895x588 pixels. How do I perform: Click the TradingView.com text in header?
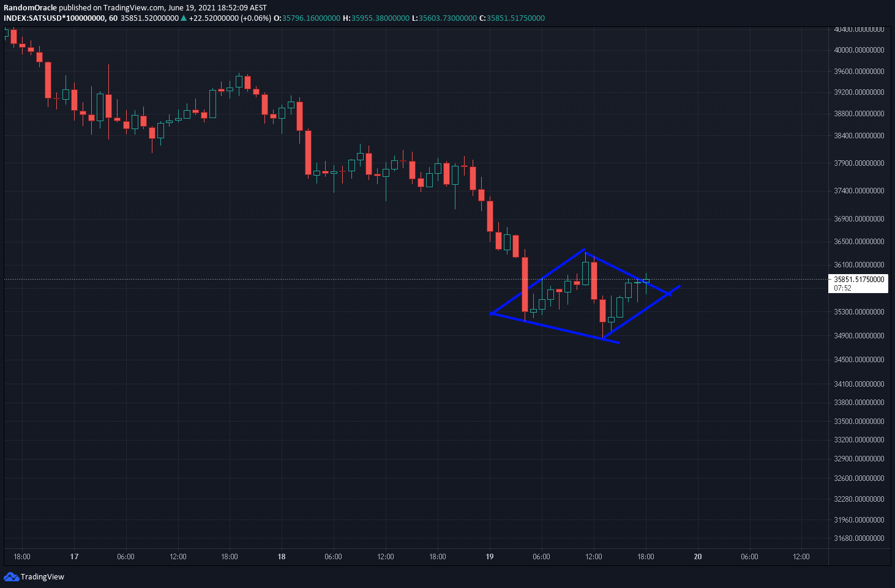(x=134, y=8)
